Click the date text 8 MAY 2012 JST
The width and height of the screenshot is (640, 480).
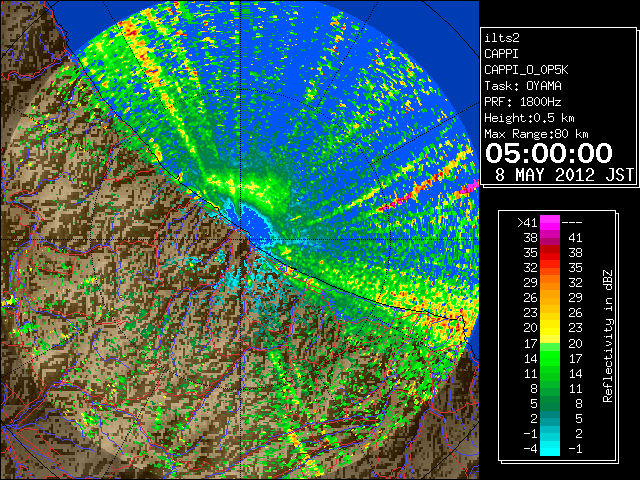(564, 175)
